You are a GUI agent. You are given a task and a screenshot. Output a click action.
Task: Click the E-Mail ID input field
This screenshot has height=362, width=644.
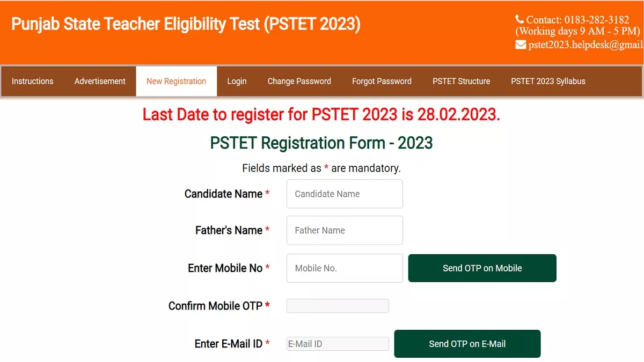coord(338,344)
